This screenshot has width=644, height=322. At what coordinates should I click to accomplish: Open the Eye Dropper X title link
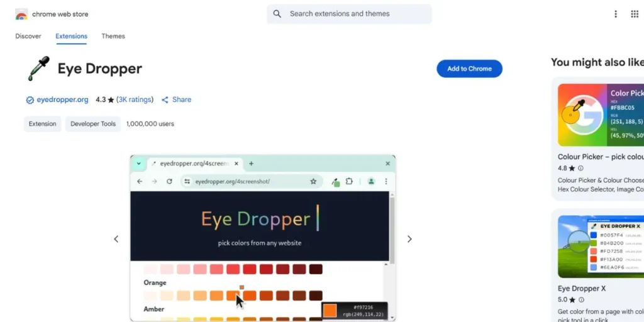582,288
